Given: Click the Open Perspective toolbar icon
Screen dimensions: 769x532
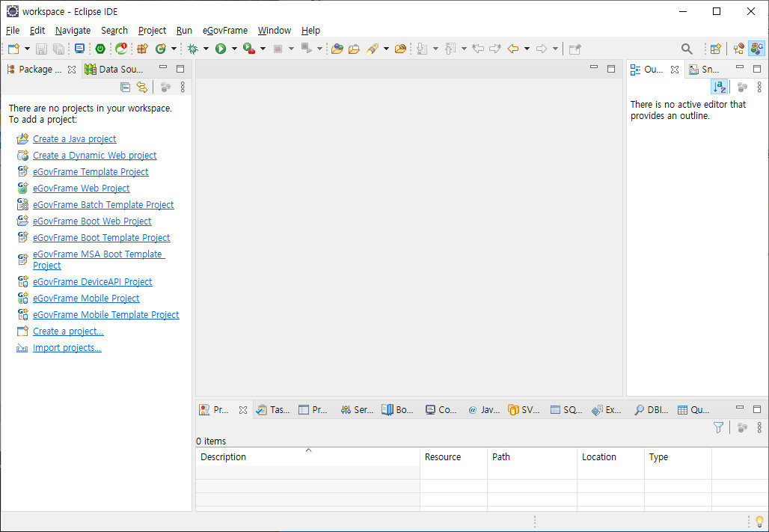Looking at the screenshot, I should coord(716,49).
